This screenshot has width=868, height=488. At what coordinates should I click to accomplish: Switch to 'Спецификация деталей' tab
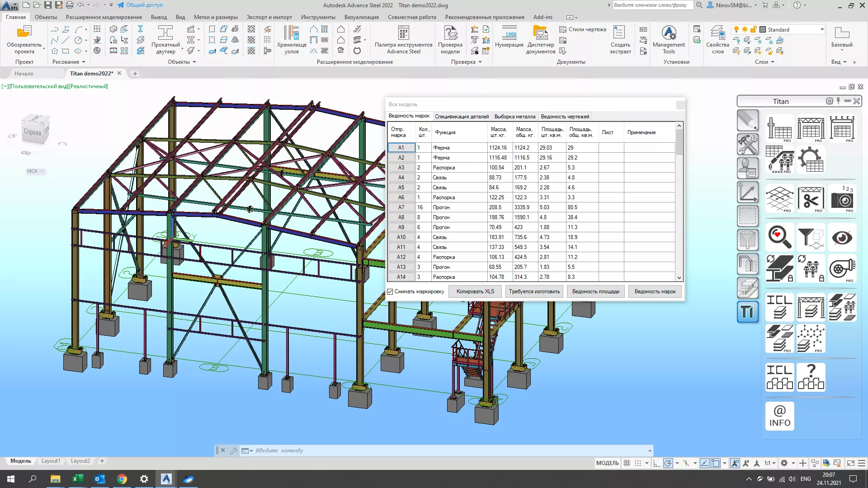click(x=462, y=117)
